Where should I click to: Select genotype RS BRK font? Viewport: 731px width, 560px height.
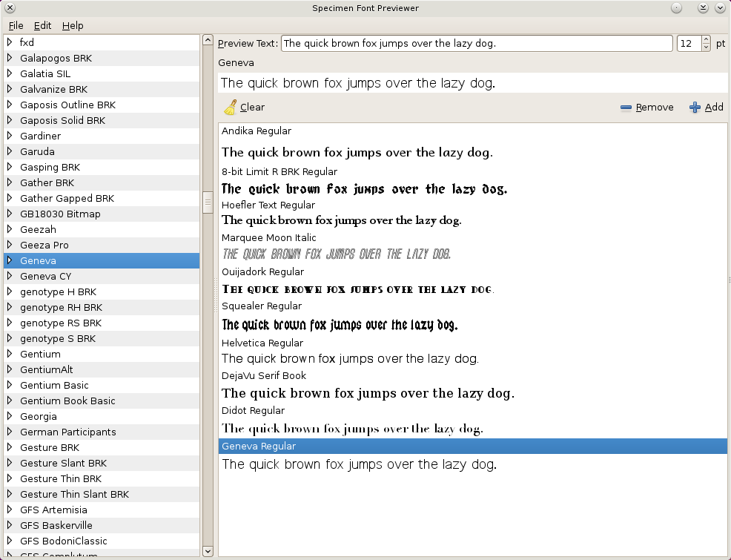point(102,323)
